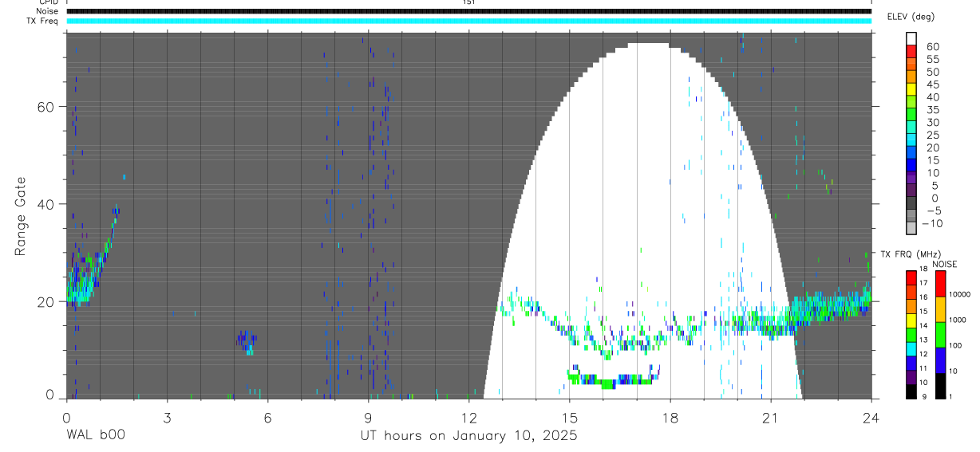
Task: Click the cyan TX Freq bar above plot
Action: pos(468,21)
